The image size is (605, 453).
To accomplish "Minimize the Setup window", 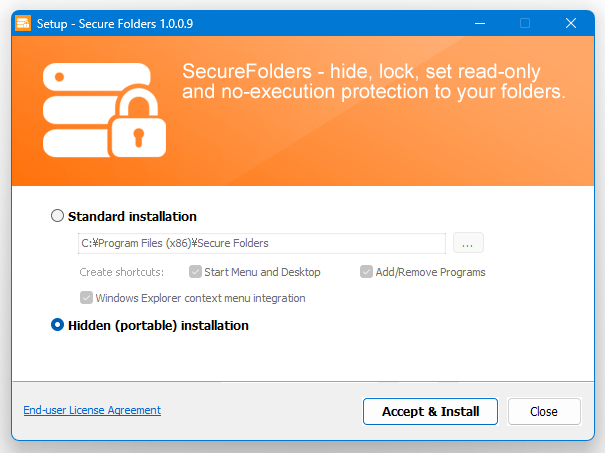I will (480, 23).
